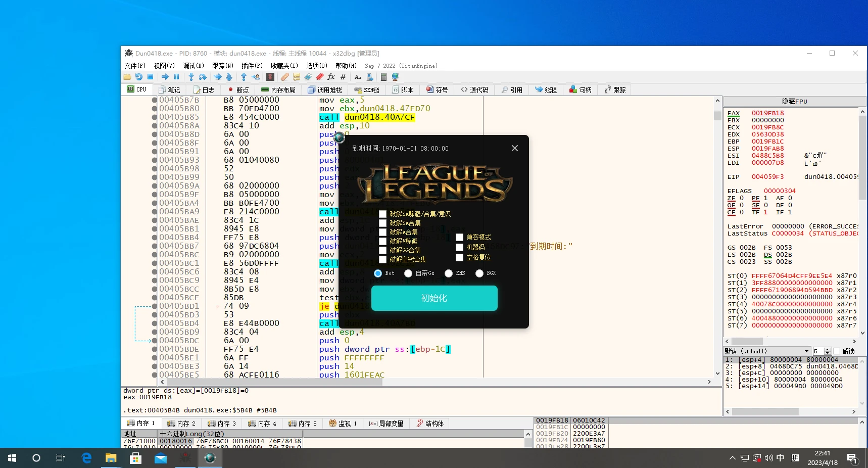Image resolution: width=868 pixels, height=468 pixels.
Task: Toggle 机器码 checkbox
Action: [459, 247]
